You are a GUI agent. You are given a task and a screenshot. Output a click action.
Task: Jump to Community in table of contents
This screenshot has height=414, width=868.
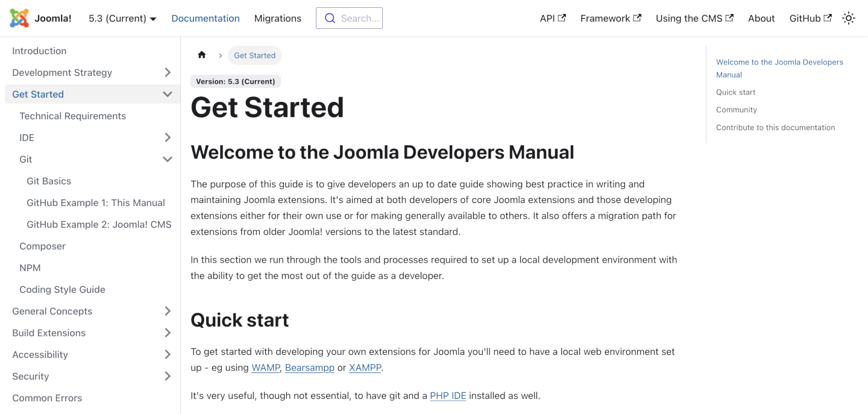click(x=737, y=110)
